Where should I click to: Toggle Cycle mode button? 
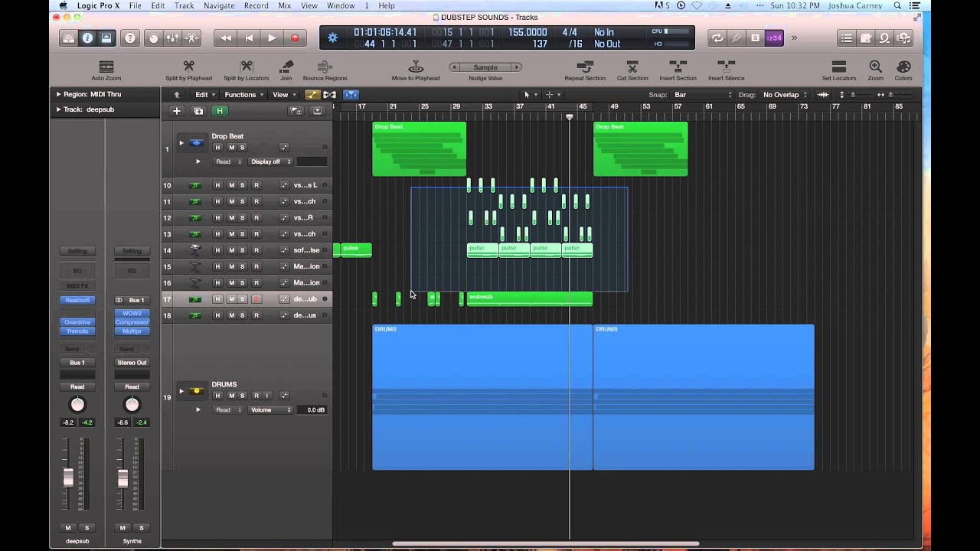click(x=717, y=37)
